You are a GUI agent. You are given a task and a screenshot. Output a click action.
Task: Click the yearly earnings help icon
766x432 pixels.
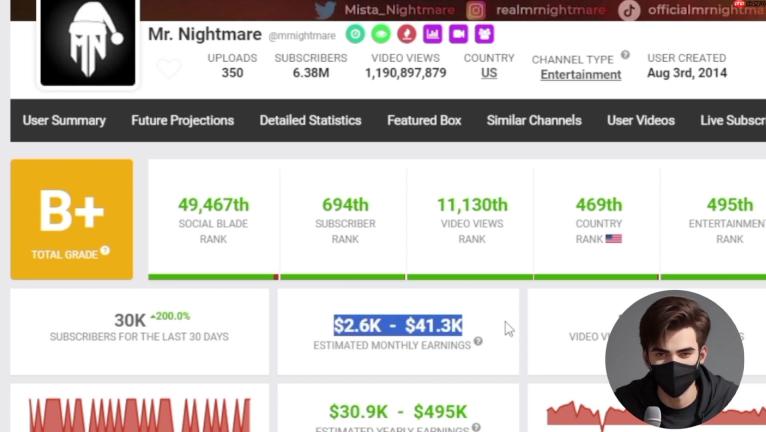(476, 427)
